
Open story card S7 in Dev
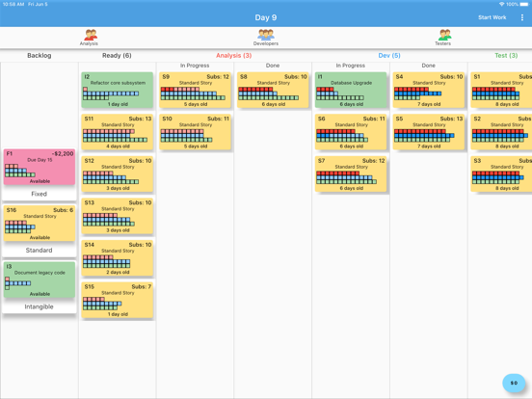(351, 174)
